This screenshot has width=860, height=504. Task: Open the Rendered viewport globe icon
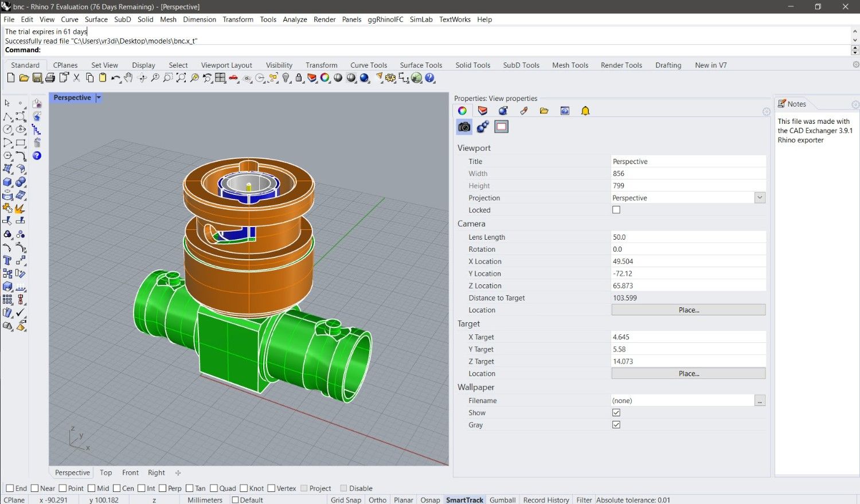(417, 78)
